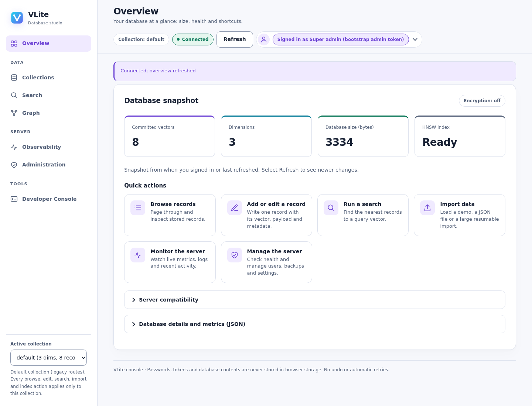The width and height of the screenshot is (532, 406).
Task: Click the HNSW index Ready value
Action: [440, 142]
